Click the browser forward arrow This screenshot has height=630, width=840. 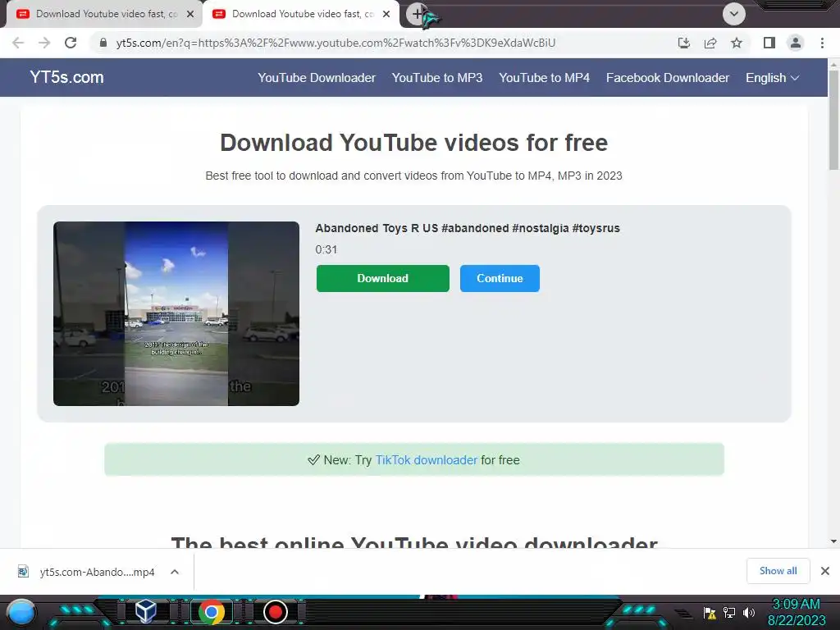[x=44, y=43]
